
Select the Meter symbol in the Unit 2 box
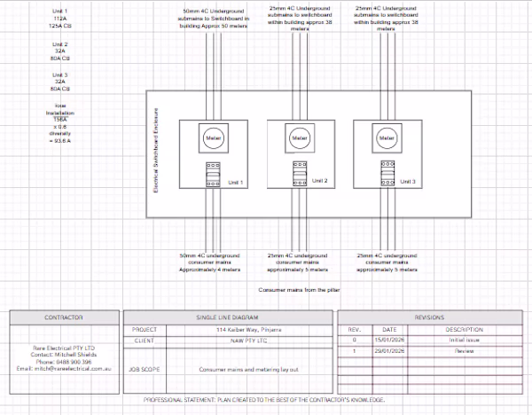tap(300, 137)
